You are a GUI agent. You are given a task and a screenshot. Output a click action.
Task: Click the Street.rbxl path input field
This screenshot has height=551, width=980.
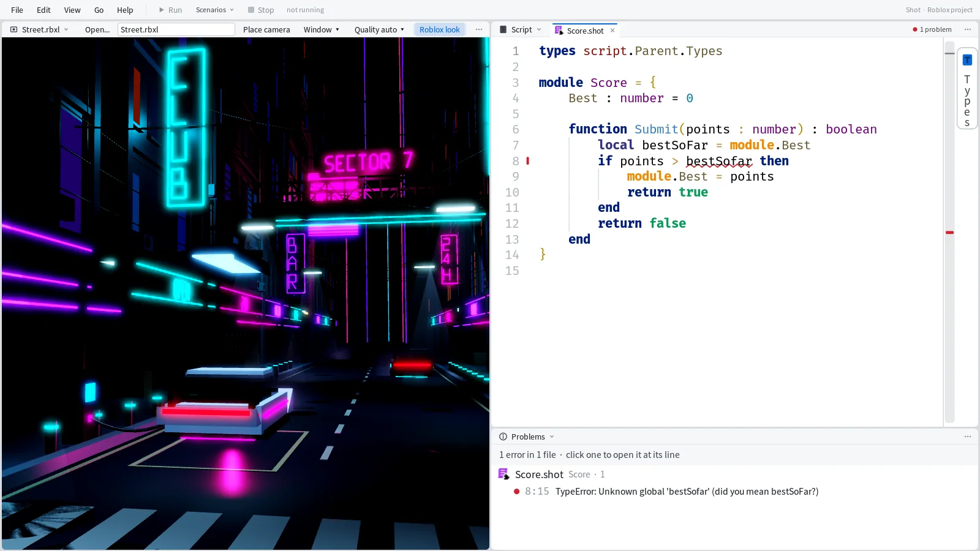tap(176, 29)
